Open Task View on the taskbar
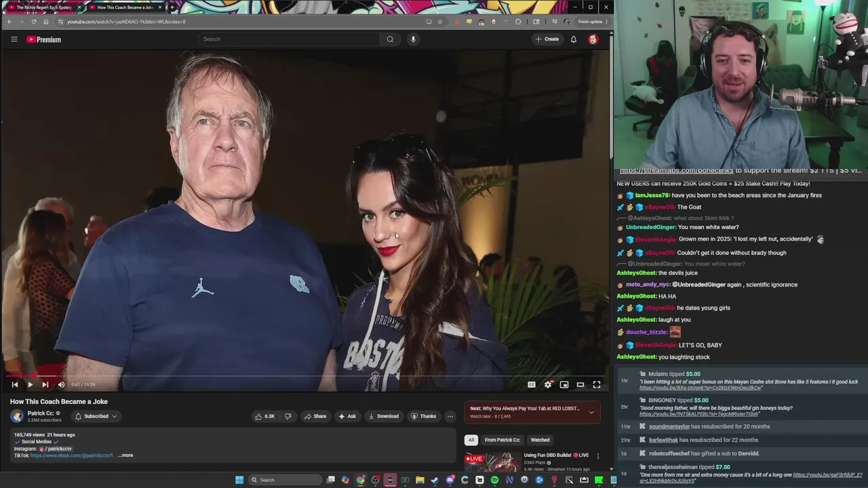 click(331, 480)
